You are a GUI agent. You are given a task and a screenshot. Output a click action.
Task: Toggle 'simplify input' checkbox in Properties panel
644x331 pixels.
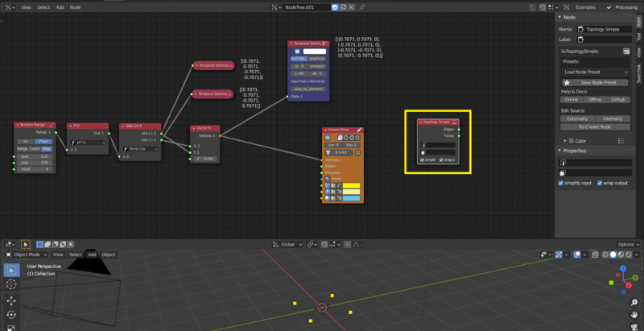tap(561, 183)
